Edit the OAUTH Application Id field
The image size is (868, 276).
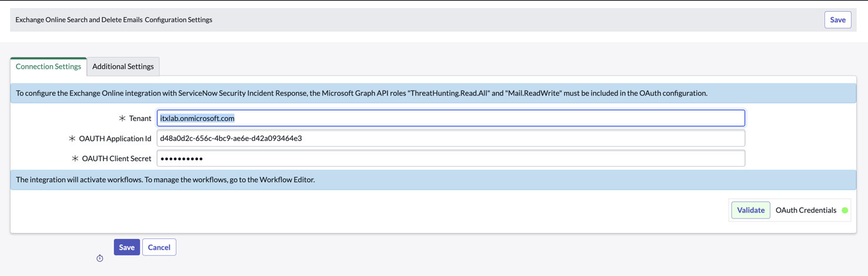tap(450, 138)
